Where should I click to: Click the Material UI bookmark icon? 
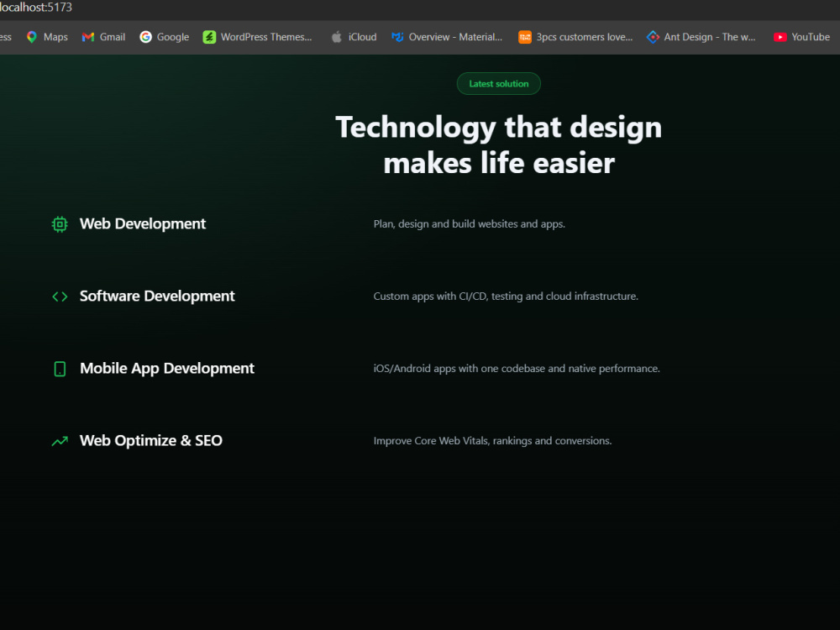pos(397,37)
